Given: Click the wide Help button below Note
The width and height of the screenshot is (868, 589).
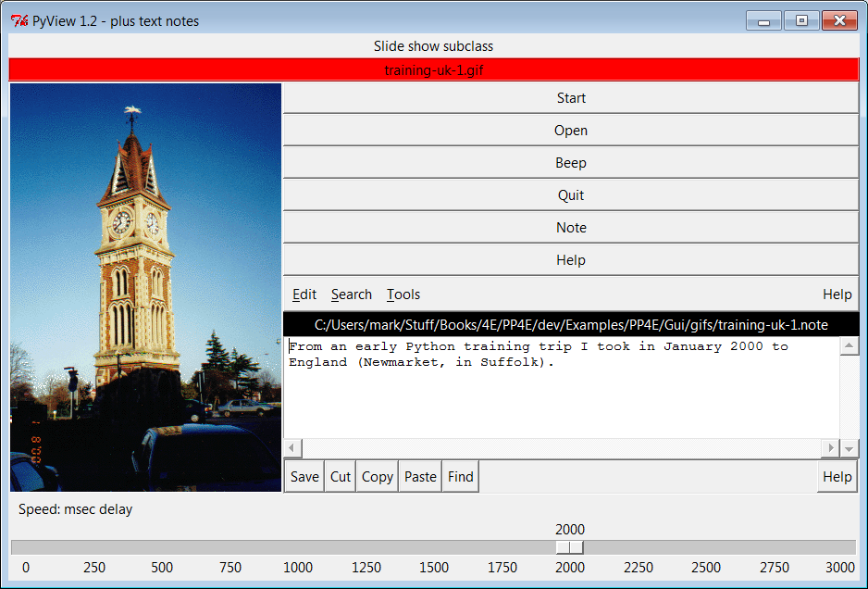Looking at the screenshot, I should coord(570,260).
